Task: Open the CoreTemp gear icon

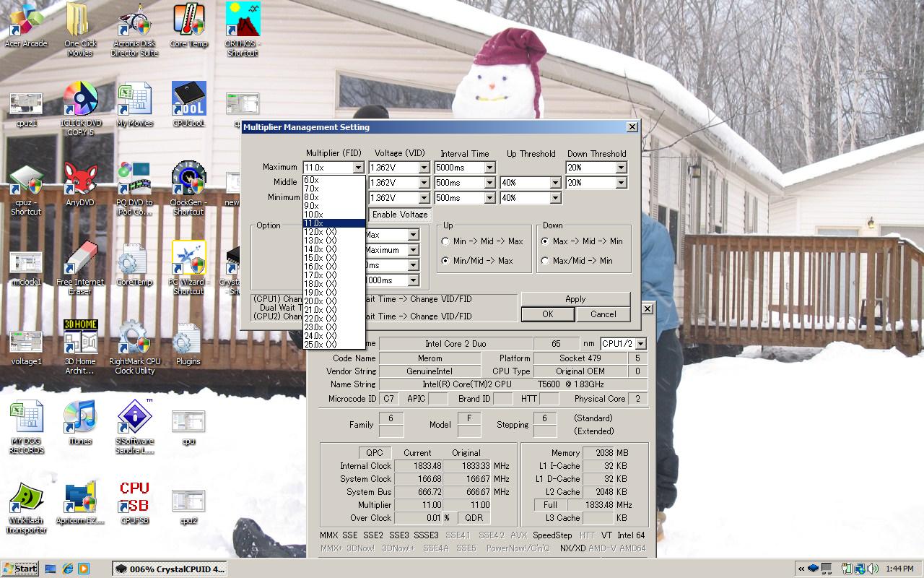Action: (134, 264)
